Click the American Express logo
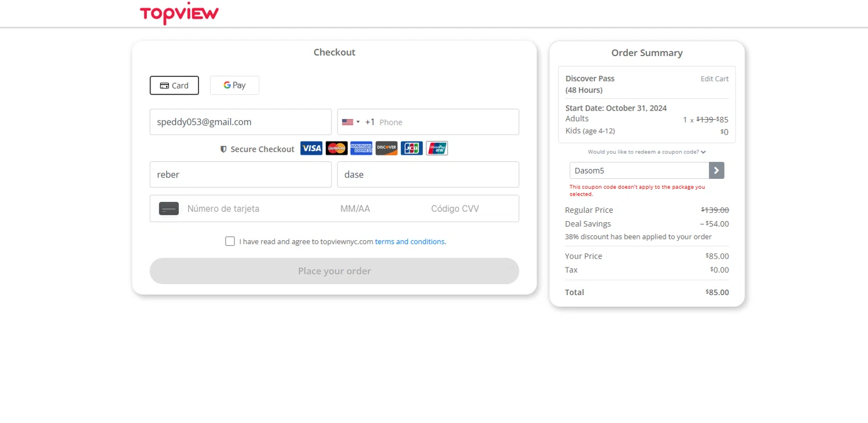Screen dimensions: 868x423 [x=362, y=149]
